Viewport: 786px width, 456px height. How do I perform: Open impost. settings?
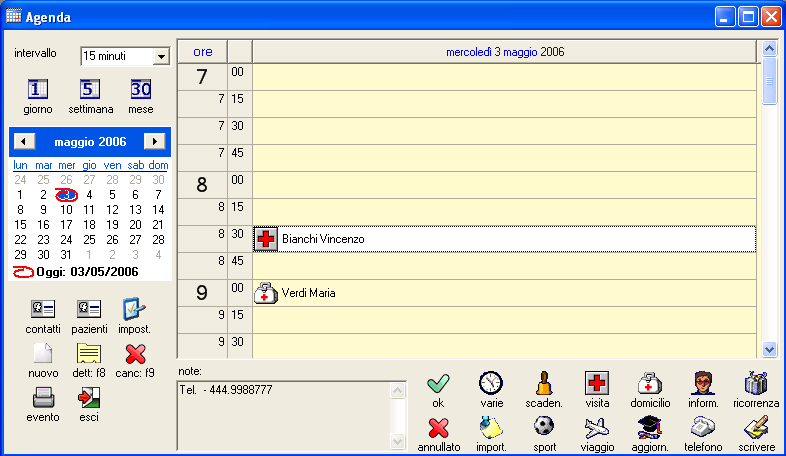point(134,310)
